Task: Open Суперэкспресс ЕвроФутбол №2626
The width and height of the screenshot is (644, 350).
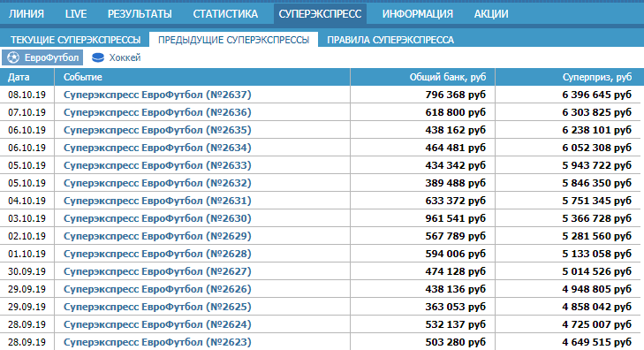Action: click(157, 289)
